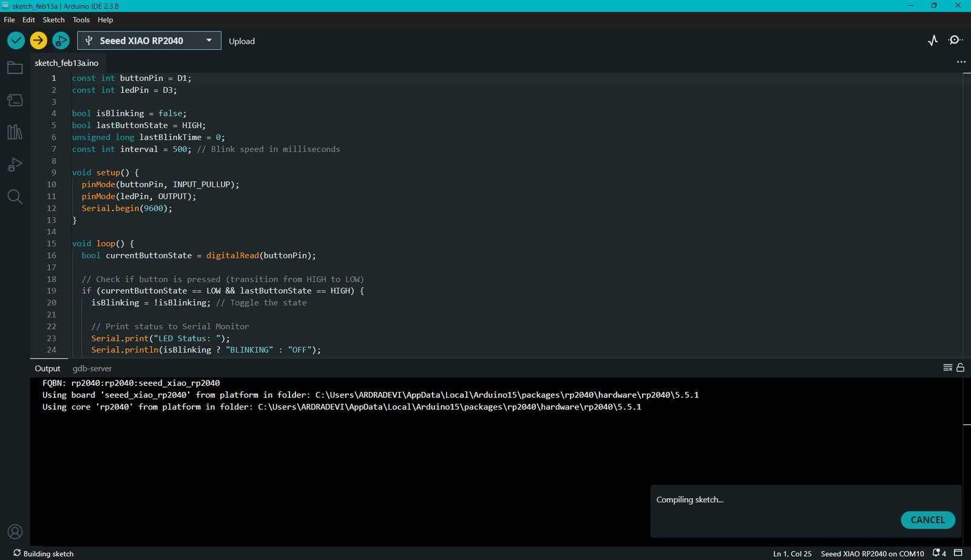The image size is (971, 560).
Task: Open Seeed XIAO RP2040 board dropdown
Action: coord(149,41)
